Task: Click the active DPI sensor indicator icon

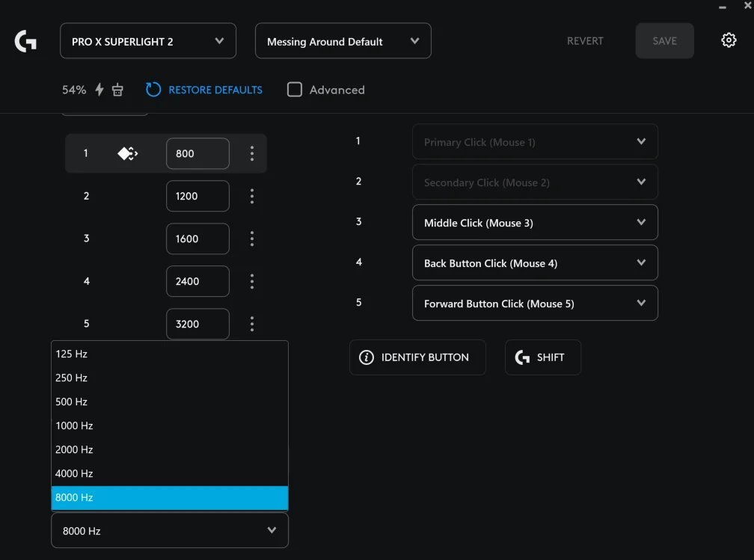Action: coord(127,153)
